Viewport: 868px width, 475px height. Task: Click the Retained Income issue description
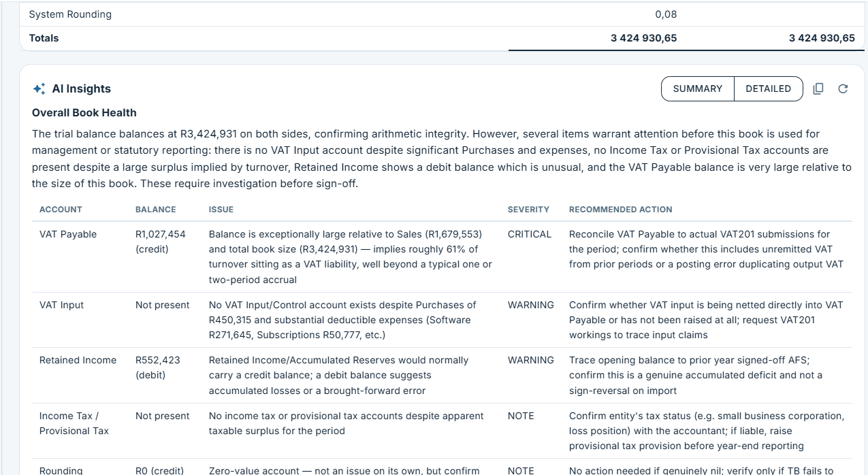click(339, 375)
